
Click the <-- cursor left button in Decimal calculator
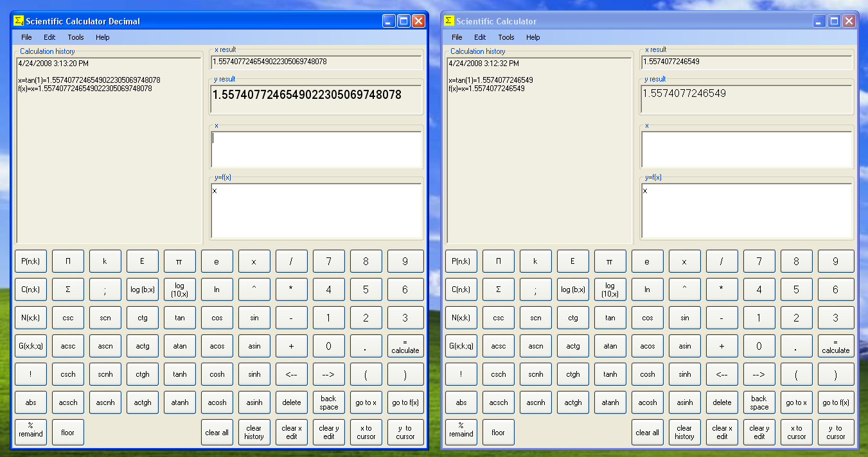(x=292, y=374)
